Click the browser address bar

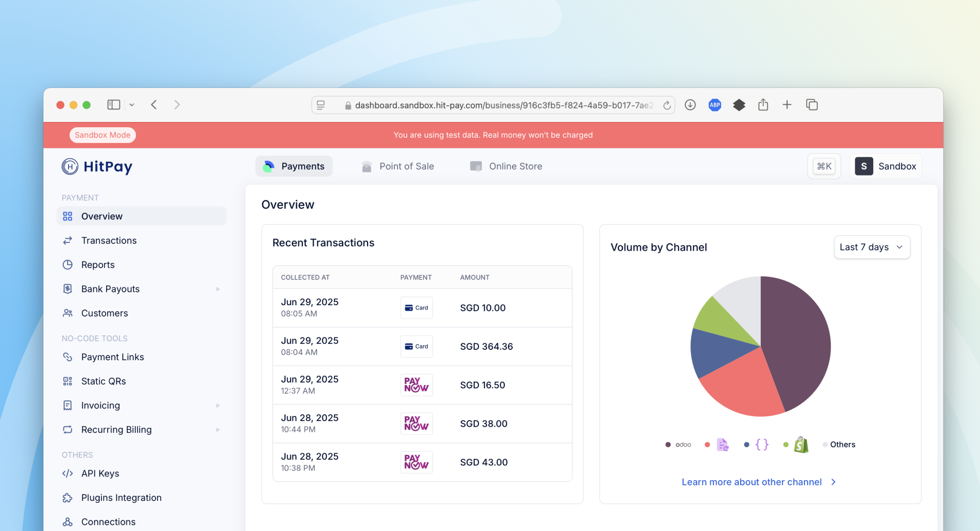493,105
